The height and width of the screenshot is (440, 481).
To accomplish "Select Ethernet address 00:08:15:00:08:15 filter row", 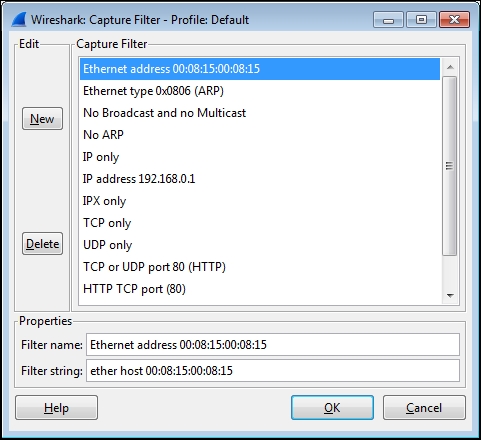I will coord(260,69).
